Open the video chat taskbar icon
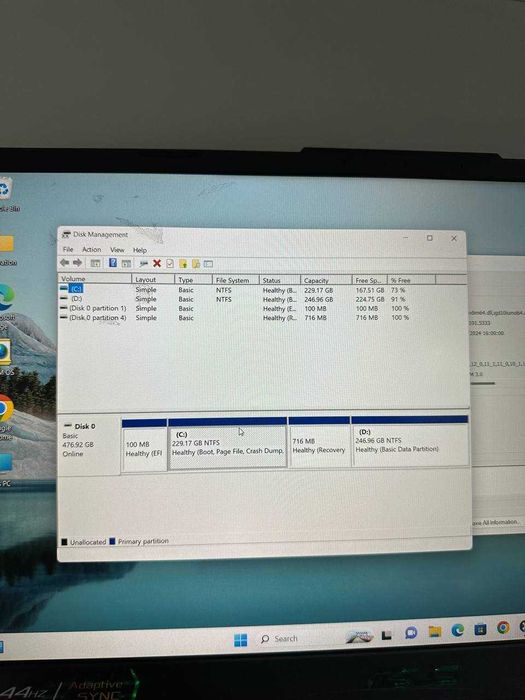The image size is (525, 700). (x=411, y=632)
